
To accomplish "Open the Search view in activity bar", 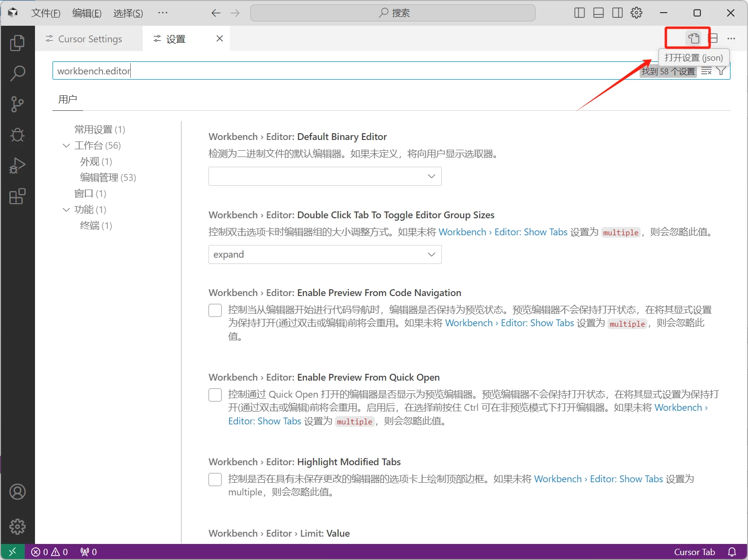I will pyautogui.click(x=17, y=73).
